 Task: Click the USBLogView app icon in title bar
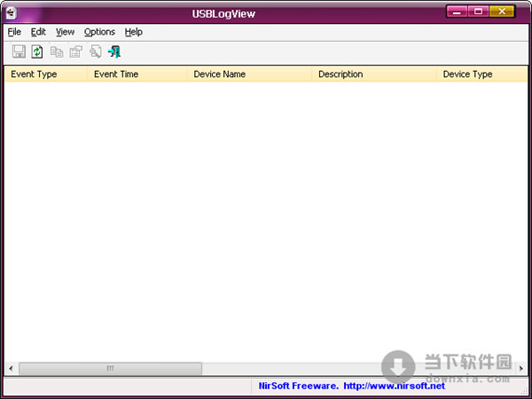click(12, 13)
